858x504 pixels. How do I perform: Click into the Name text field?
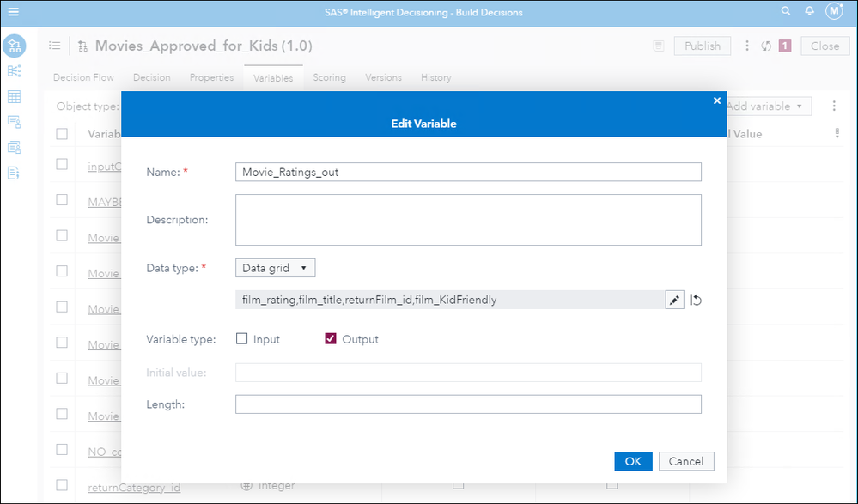coord(468,172)
